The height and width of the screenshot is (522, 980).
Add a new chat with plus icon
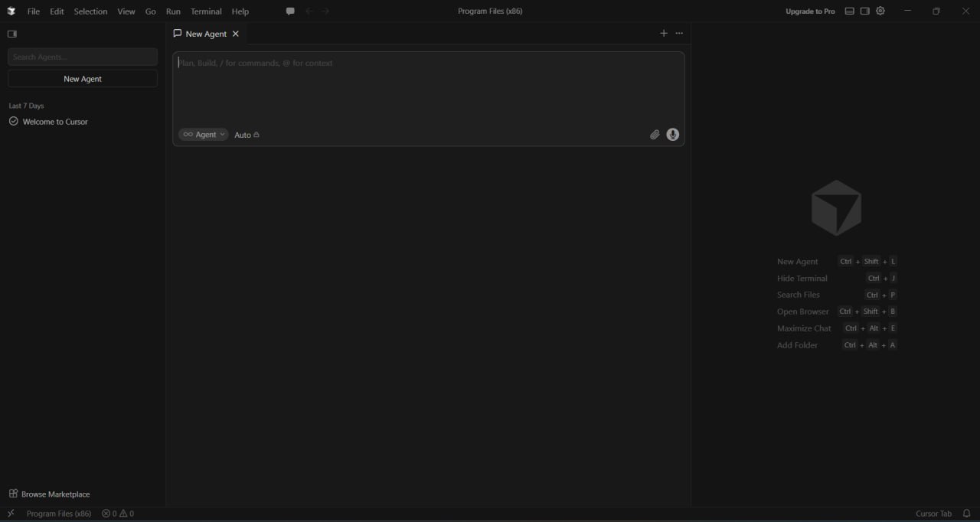tap(664, 33)
